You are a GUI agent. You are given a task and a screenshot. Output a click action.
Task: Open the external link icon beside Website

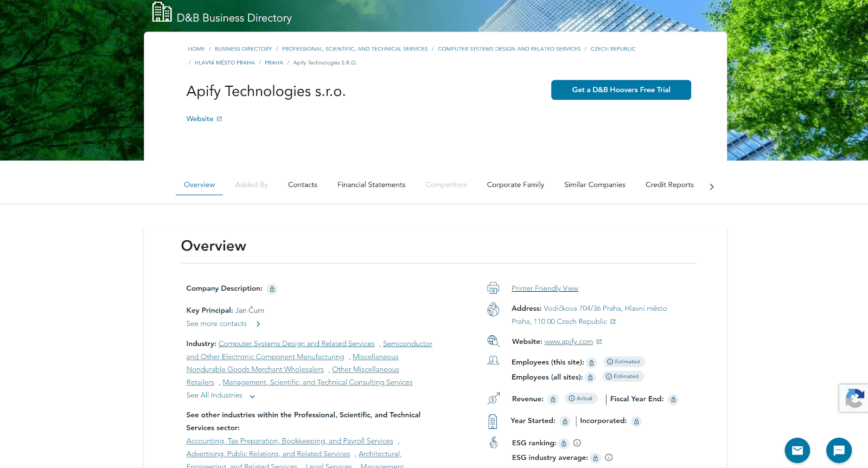(219, 119)
